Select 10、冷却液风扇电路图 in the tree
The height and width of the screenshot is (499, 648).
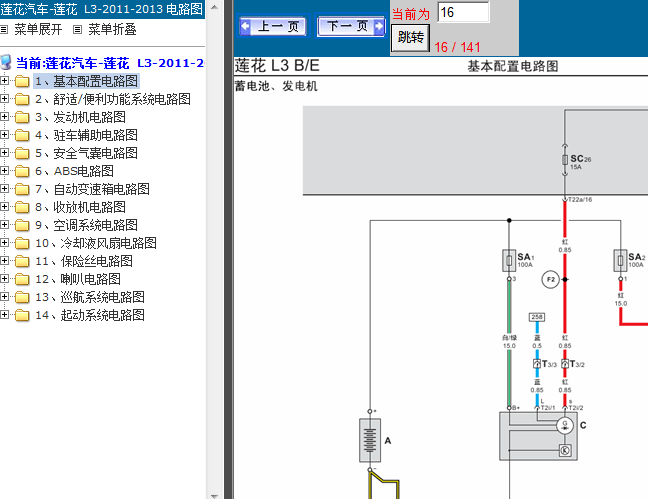pos(96,243)
